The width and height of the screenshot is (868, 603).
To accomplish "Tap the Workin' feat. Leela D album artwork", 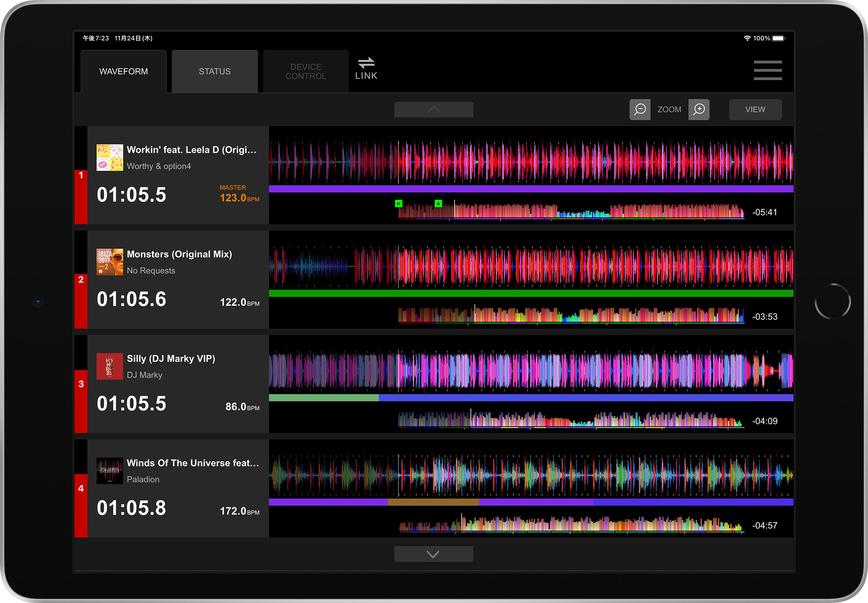I will coord(110,157).
